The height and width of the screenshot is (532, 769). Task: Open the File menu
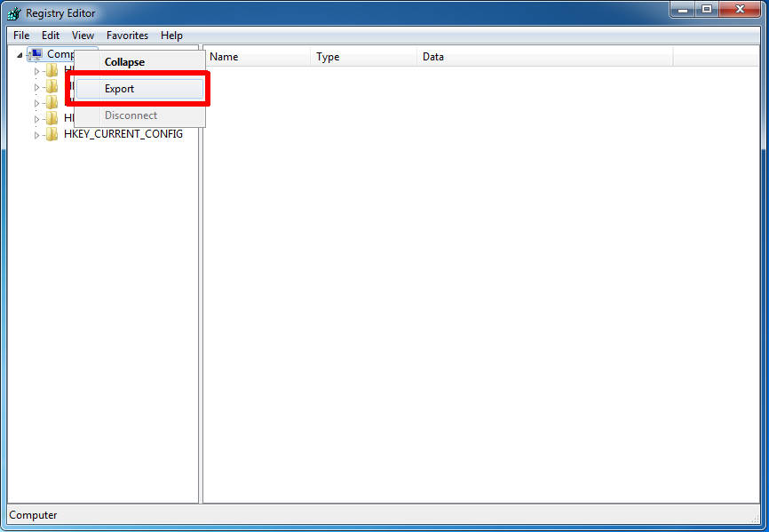pyautogui.click(x=21, y=36)
